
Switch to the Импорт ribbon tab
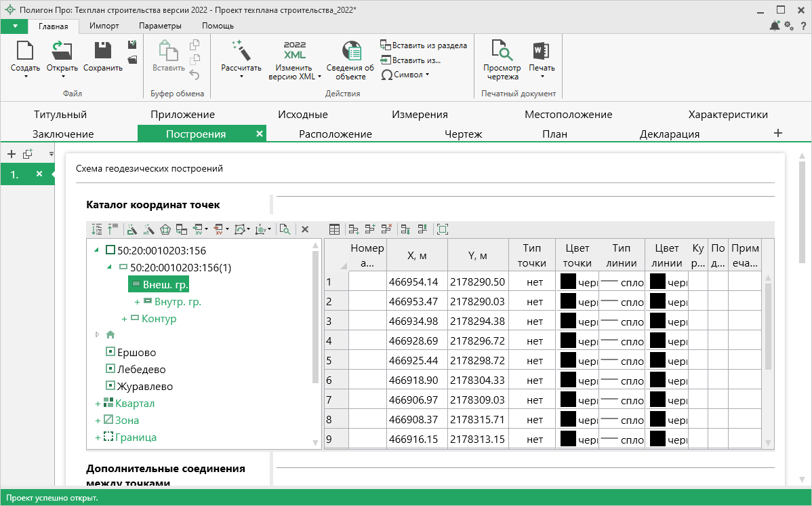[x=104, y=26]
